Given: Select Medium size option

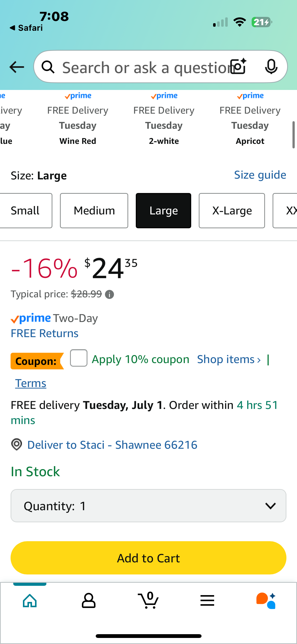Looking at the screenshot, I should [94, 211].
